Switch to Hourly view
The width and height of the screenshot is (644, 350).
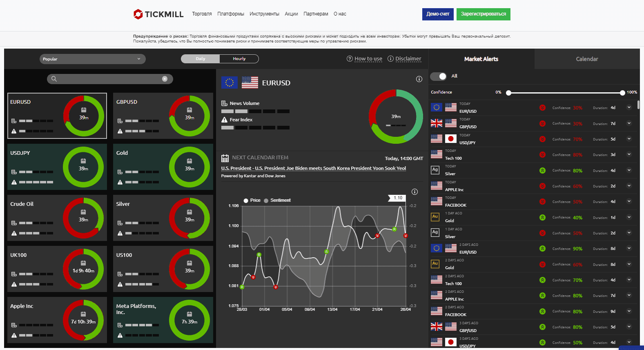point(239,59)
